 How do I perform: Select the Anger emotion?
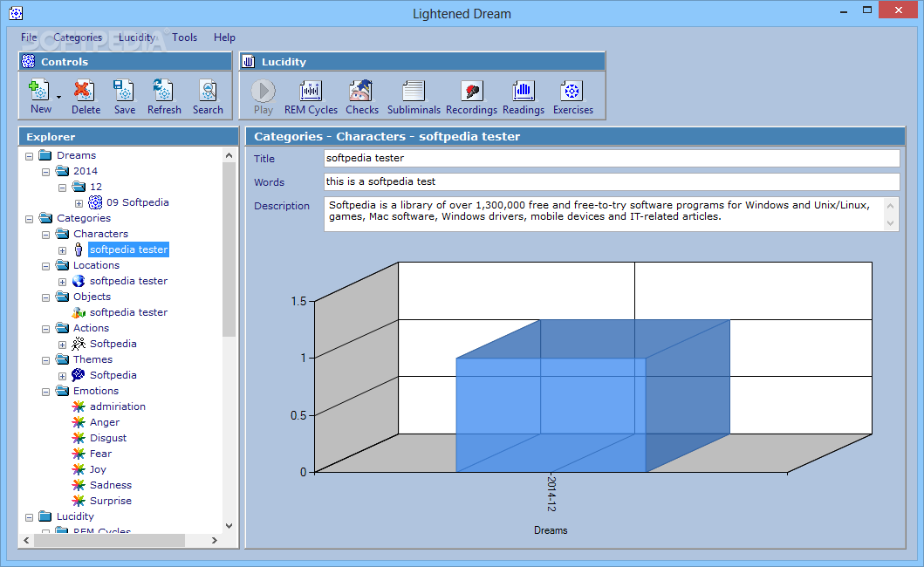(x=105, y=422)
